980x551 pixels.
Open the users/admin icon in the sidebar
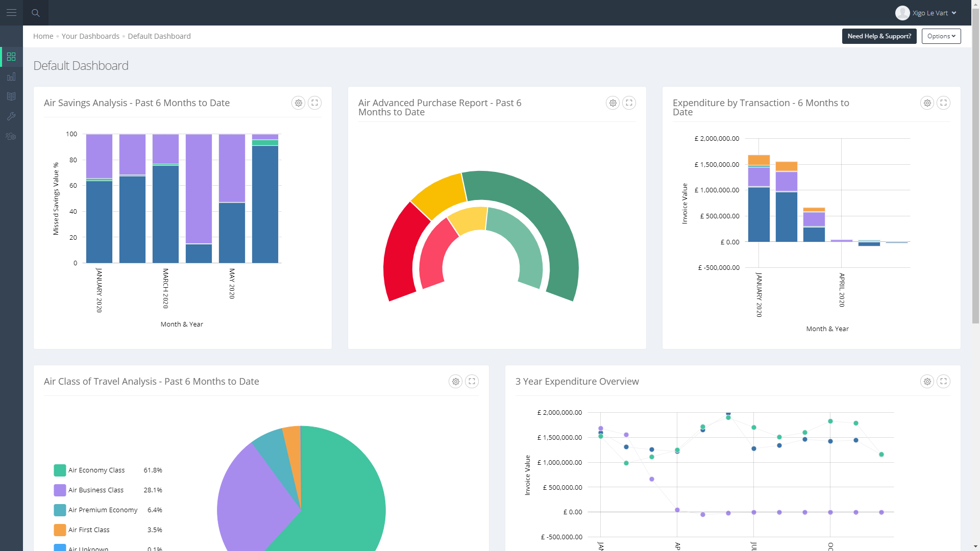click(11, 136)
